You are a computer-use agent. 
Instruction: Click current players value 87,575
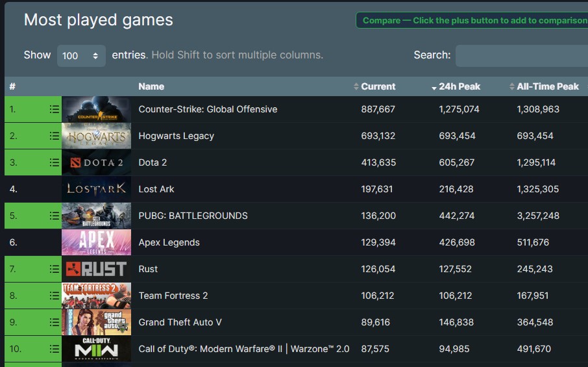coord(375,349)
